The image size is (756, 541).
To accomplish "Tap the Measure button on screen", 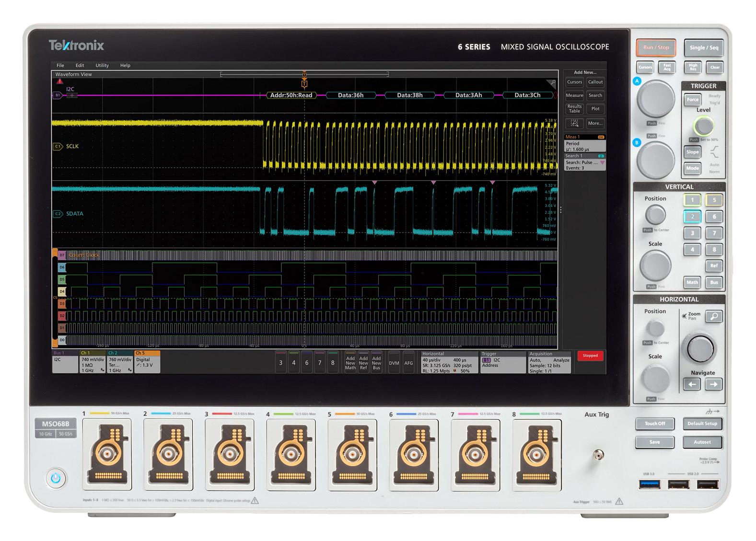I will click(x=574, y=95).
